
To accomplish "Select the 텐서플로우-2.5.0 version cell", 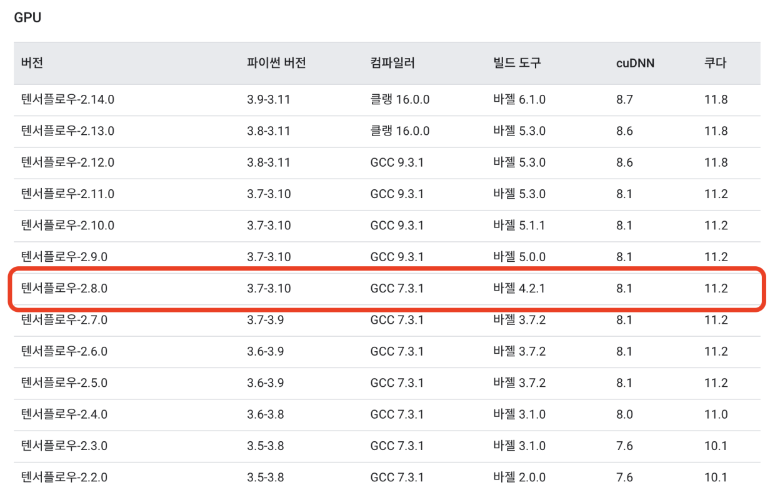I will pyautogui.click(x=64, y=382).
